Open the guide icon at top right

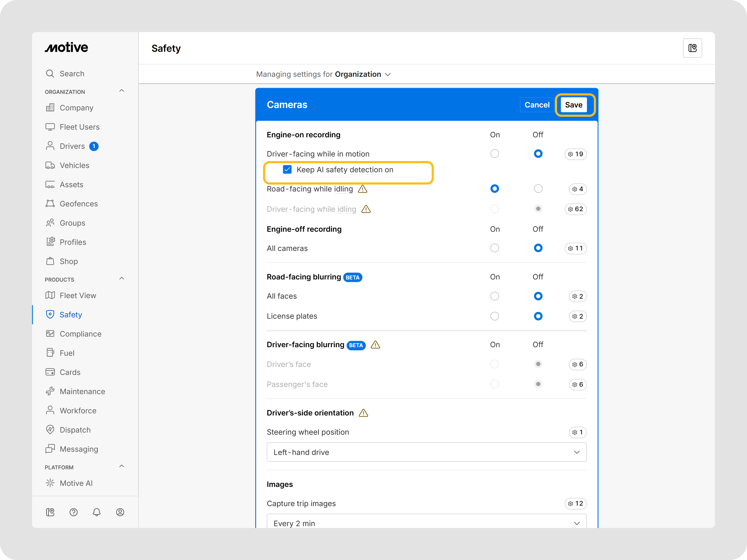tap(692, 48)
